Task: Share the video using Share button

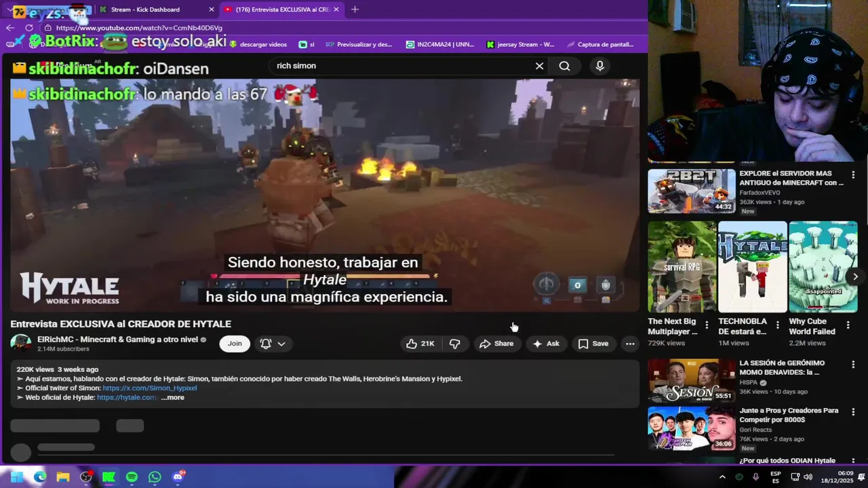Action: pos(496,344)
